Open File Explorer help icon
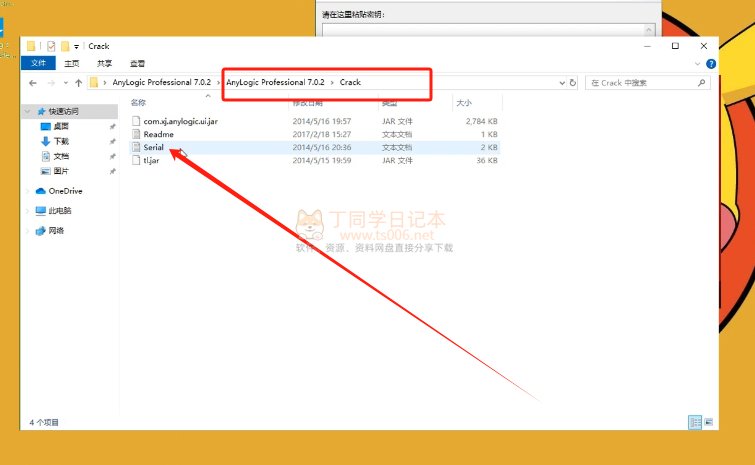The width and height of the screenshot is (755, 465). coord(711,64)
